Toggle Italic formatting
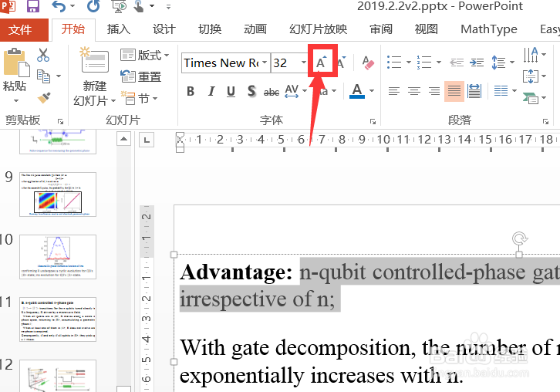The height and width of the screenshot is (392, 560). click(x=211, y=92)
